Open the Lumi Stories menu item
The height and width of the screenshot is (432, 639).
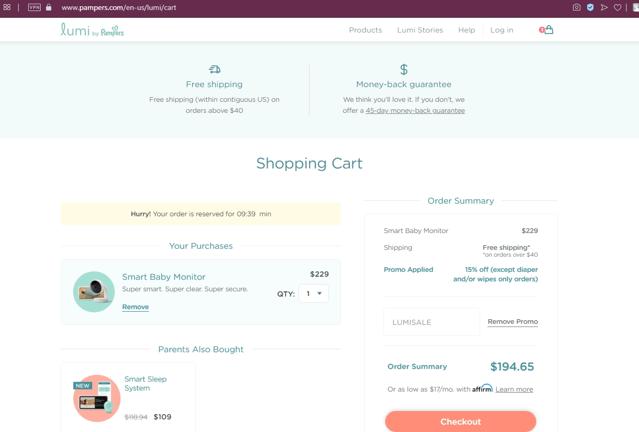420,30
